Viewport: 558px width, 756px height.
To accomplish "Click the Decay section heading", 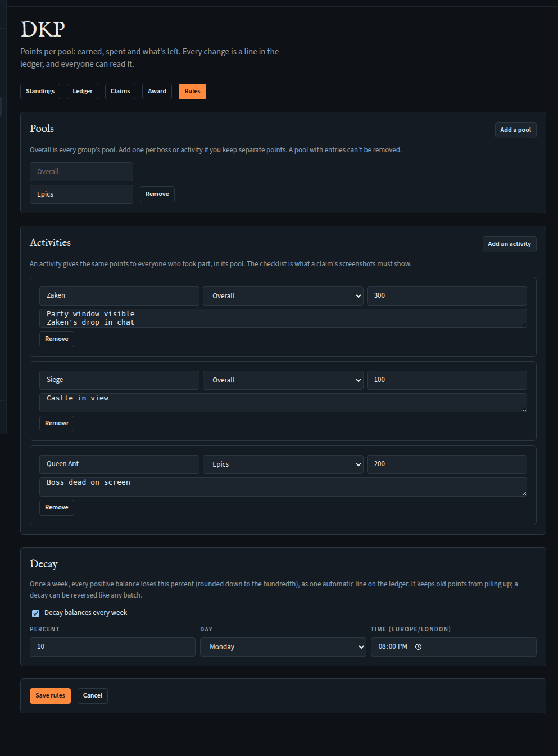I will [x=44, y=564].
